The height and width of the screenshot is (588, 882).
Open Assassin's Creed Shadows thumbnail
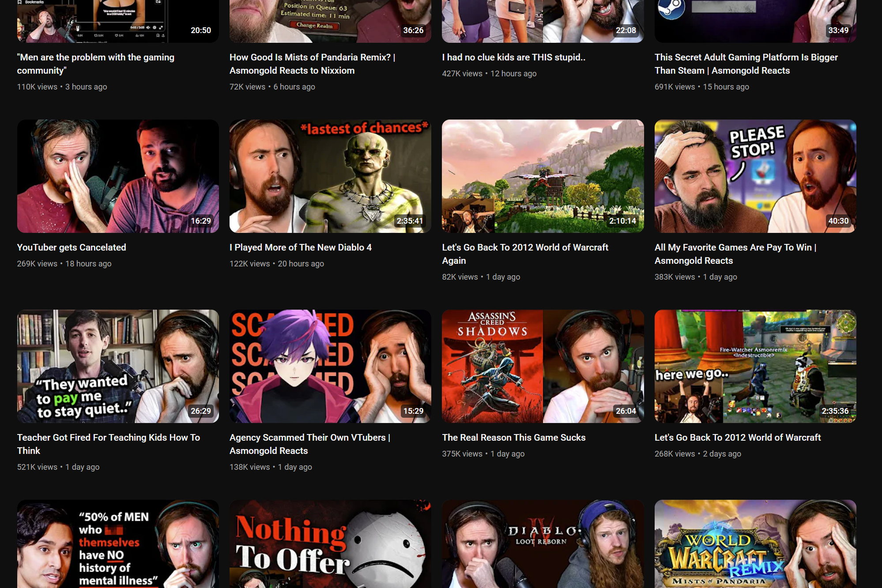click(543, 366)
